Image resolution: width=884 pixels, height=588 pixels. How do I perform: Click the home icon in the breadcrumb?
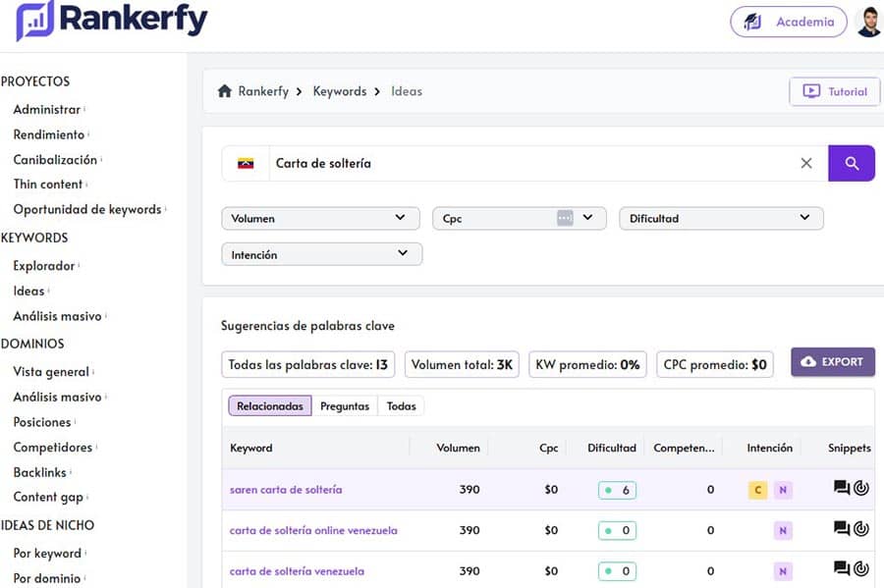coord(224,91)
